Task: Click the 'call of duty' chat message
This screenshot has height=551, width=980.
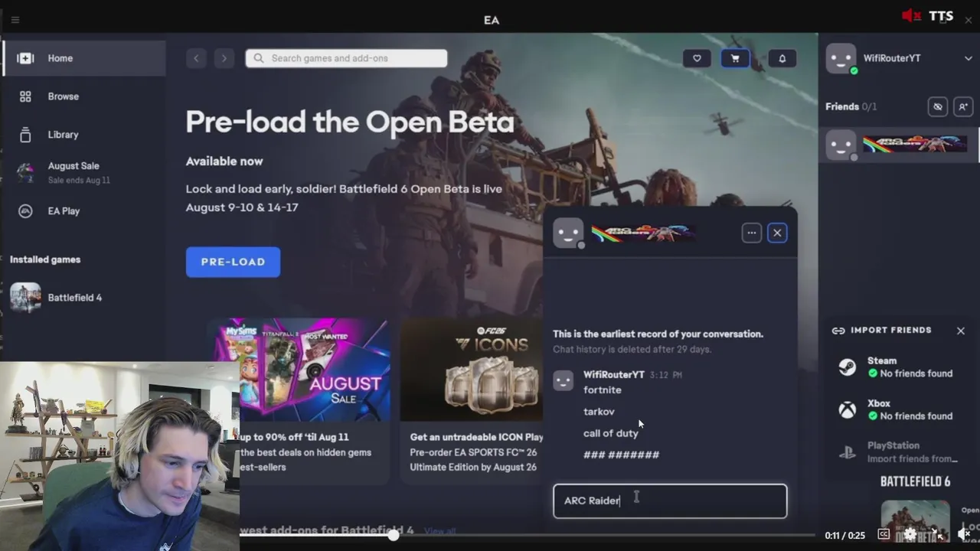Action: [x=611, y=433]
